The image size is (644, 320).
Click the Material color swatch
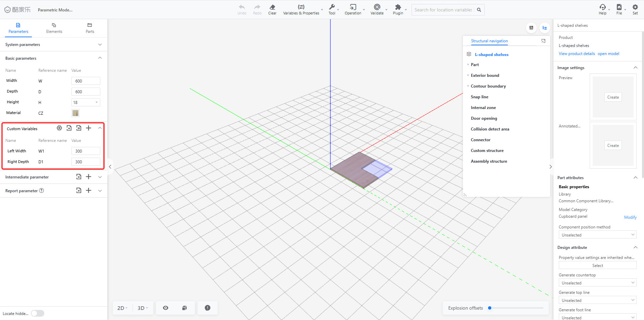pyautogui.click(x=75, y=113)
